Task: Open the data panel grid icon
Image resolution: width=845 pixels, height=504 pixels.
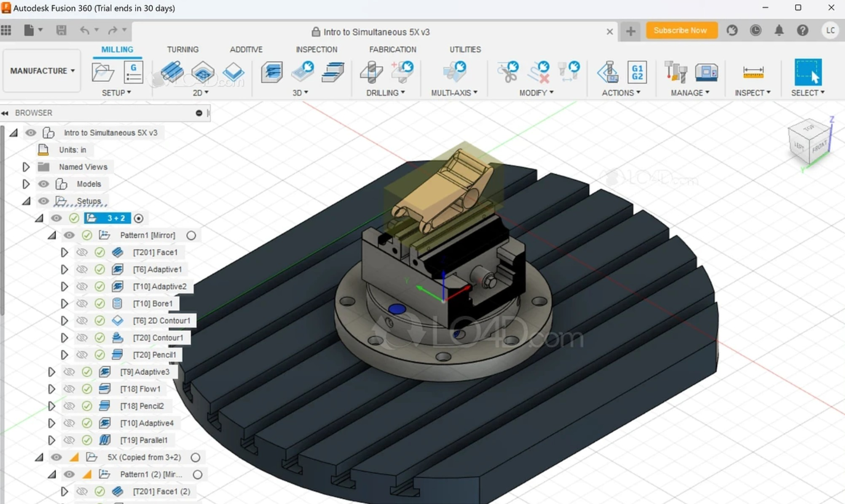Action: pos(6,30)
